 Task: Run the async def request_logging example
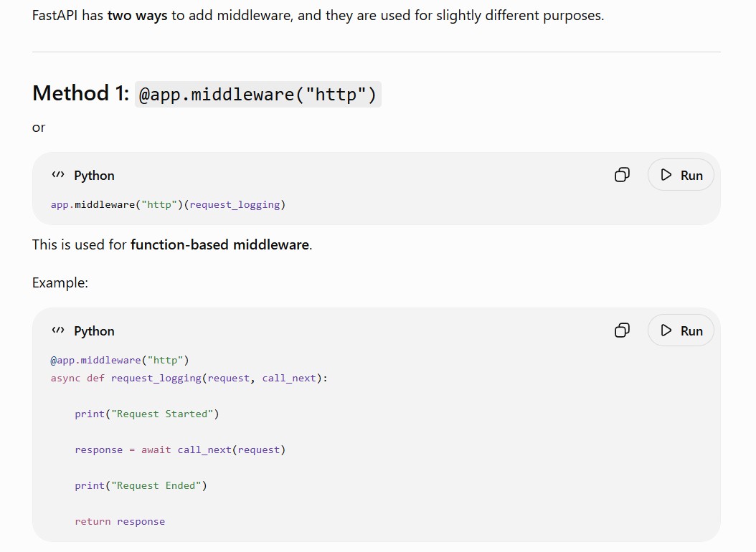pyautogui.click(x=681, y=330)
